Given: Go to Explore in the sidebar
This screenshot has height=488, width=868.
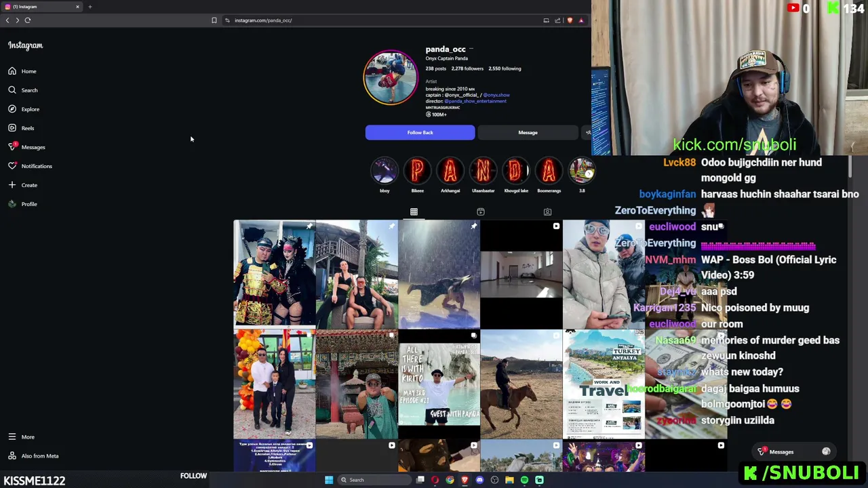Looking at the screenshot, I should coord(24,109).
